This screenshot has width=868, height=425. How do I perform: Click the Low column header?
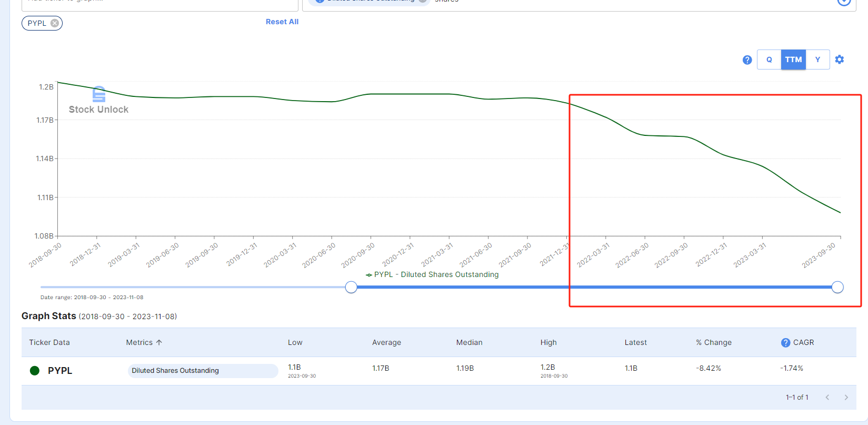click(295, 342)
